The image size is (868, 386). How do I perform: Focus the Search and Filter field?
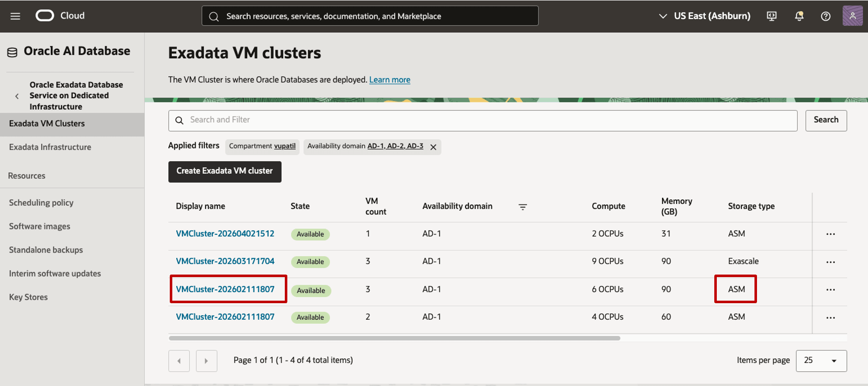483,120
